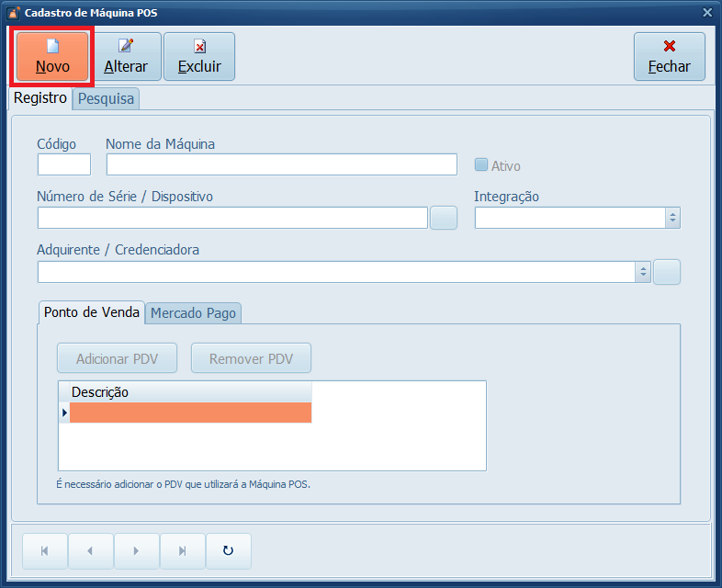The height and width of the screenshot is (588, 722).
Task: Switch to the Registro tab
Action: point(40,98)
